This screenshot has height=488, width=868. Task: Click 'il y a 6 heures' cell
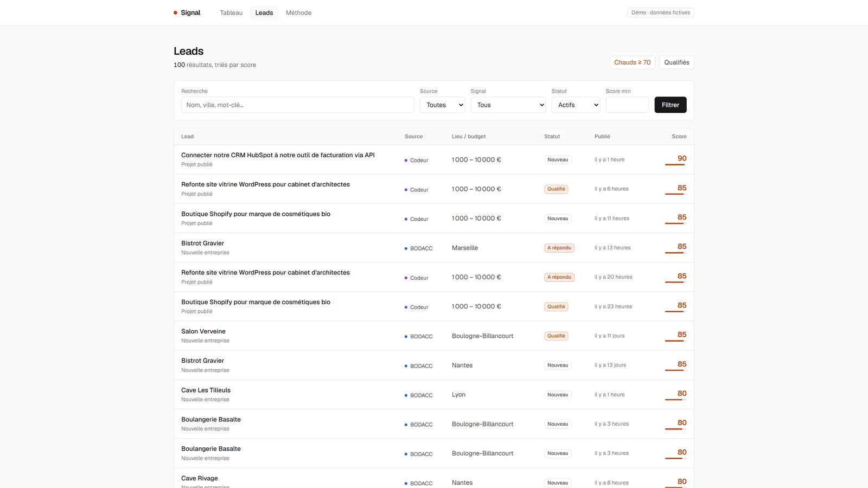click(611, 189)
